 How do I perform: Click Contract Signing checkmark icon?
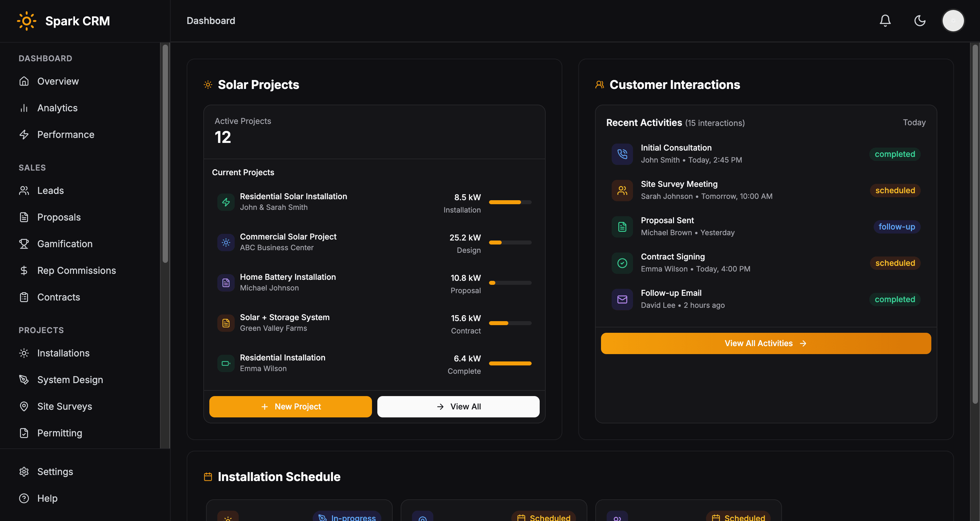(x=622, y=263)
